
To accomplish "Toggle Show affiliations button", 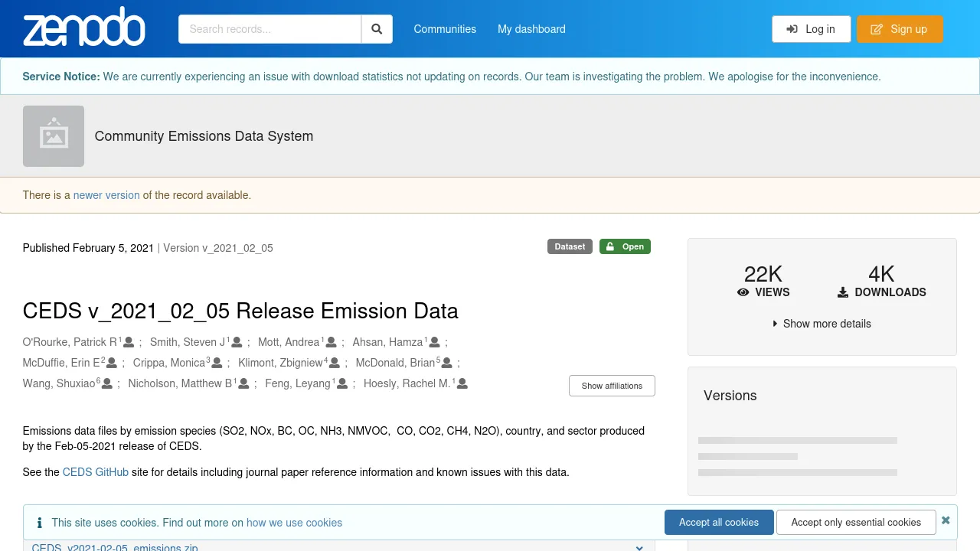I will click(612, 386).
